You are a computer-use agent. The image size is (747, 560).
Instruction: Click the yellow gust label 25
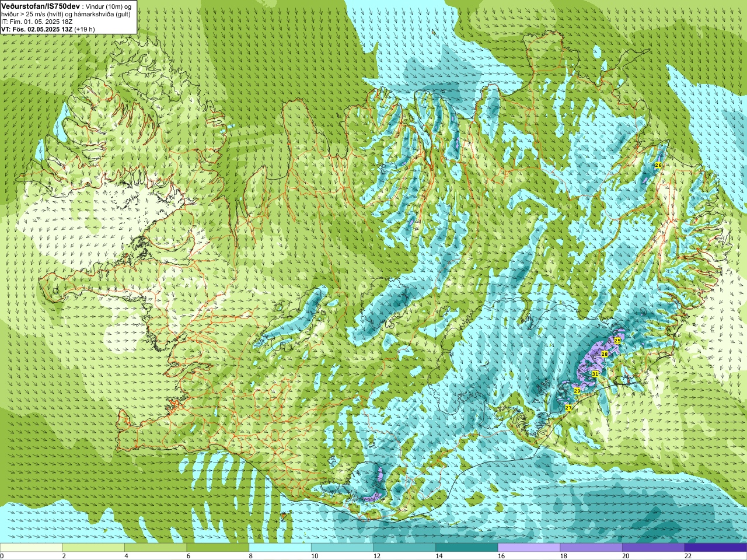click(x=617, y=340)
